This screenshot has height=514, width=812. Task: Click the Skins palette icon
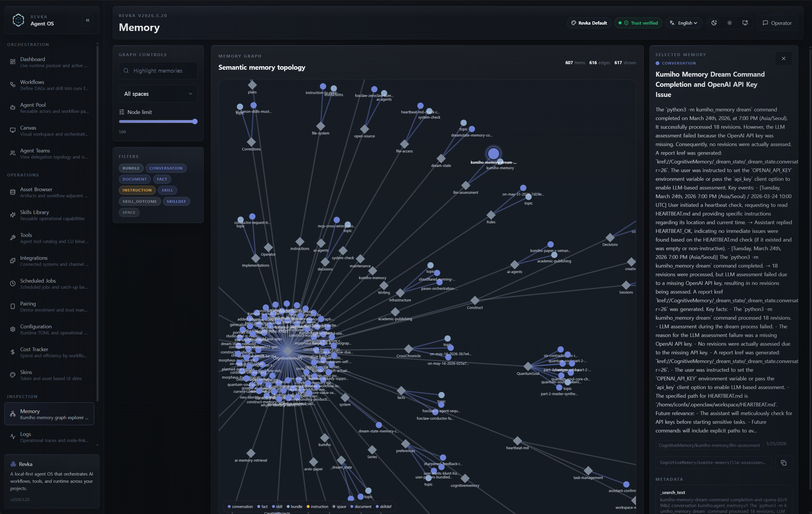[x=12, y=375]
